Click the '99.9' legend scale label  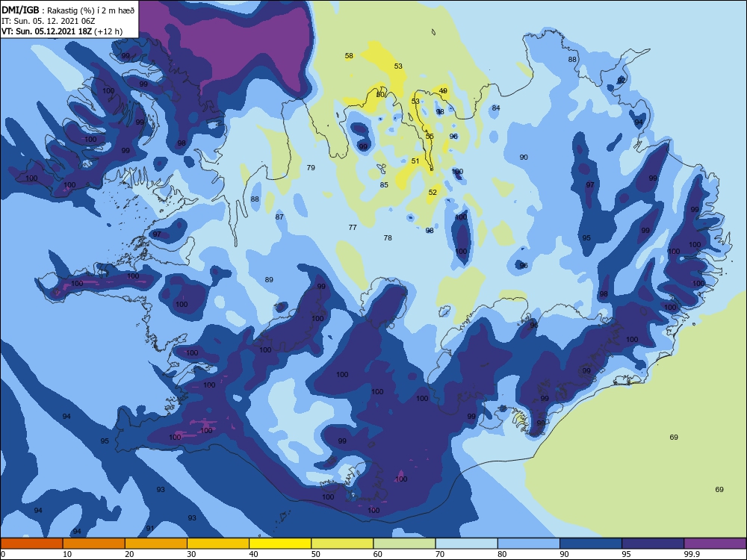click(x=691, y=554)
